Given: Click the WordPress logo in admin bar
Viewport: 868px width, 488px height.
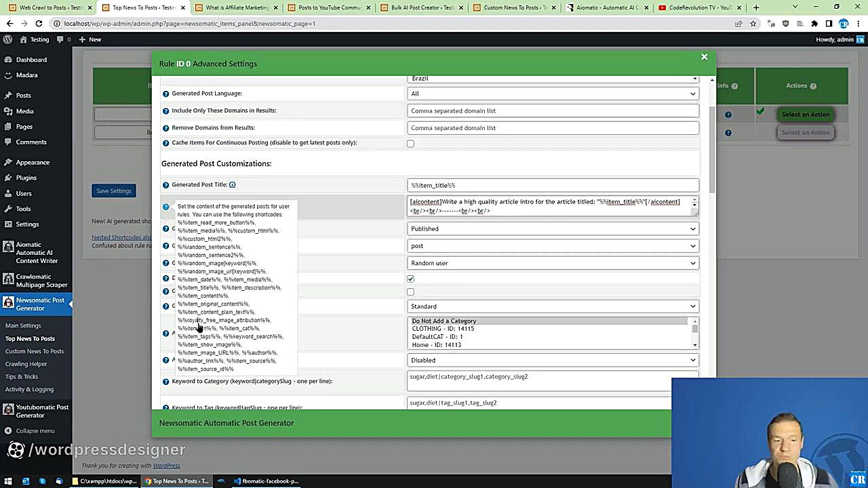Looking at the screenshot, I should pyautogui.click(x=7, y=39).
